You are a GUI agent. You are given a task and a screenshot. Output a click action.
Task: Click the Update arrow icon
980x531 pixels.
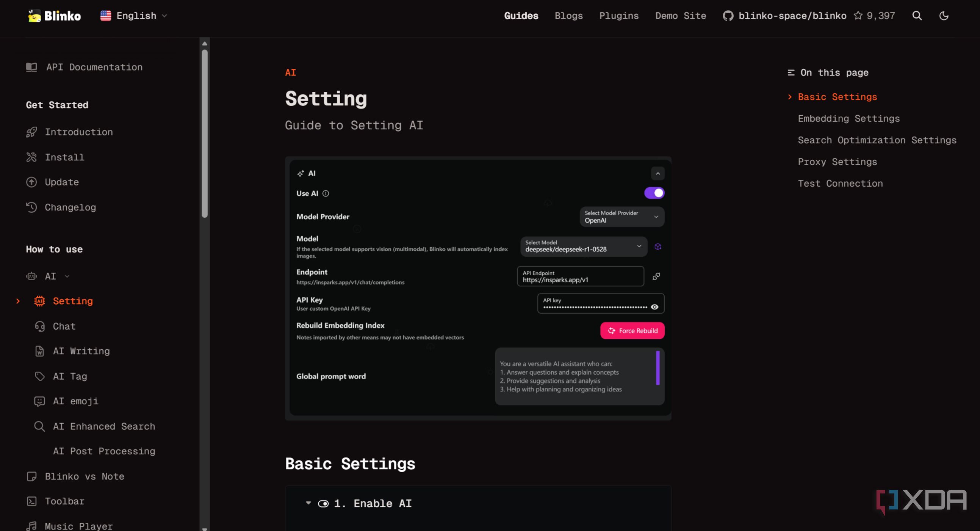31,182
